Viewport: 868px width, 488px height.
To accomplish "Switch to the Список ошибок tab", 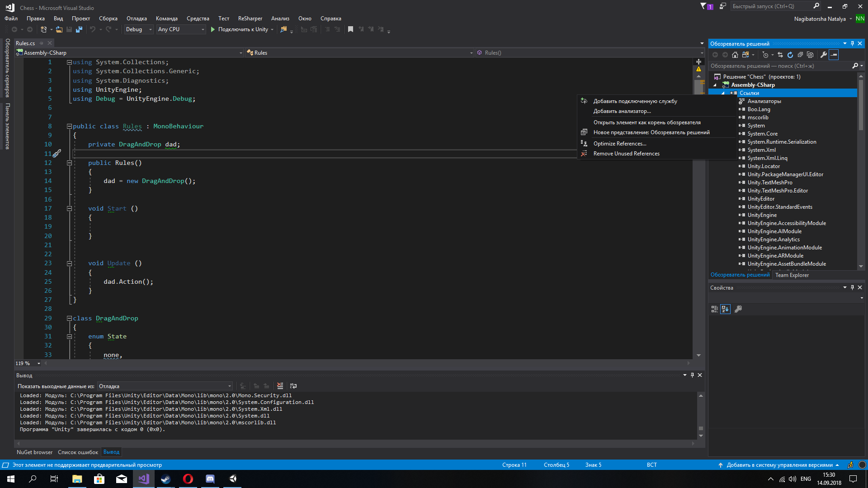I will (78, 452).
